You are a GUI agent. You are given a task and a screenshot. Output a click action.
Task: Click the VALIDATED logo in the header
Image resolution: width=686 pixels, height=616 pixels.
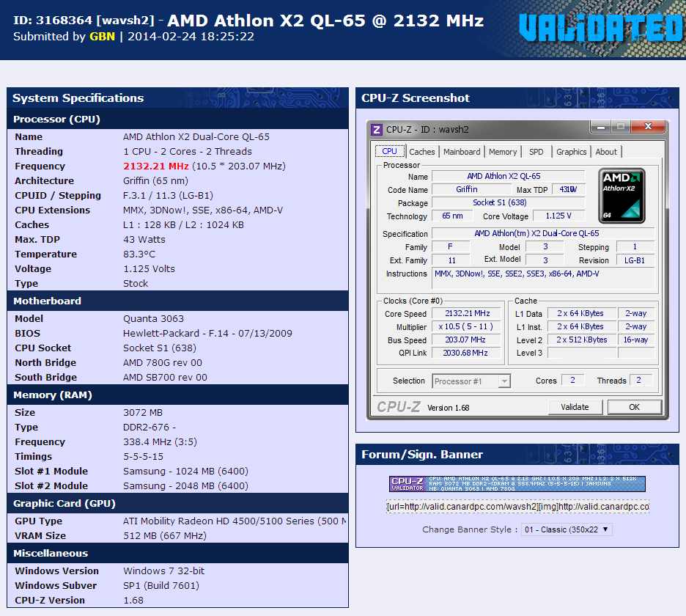(602, 28)
